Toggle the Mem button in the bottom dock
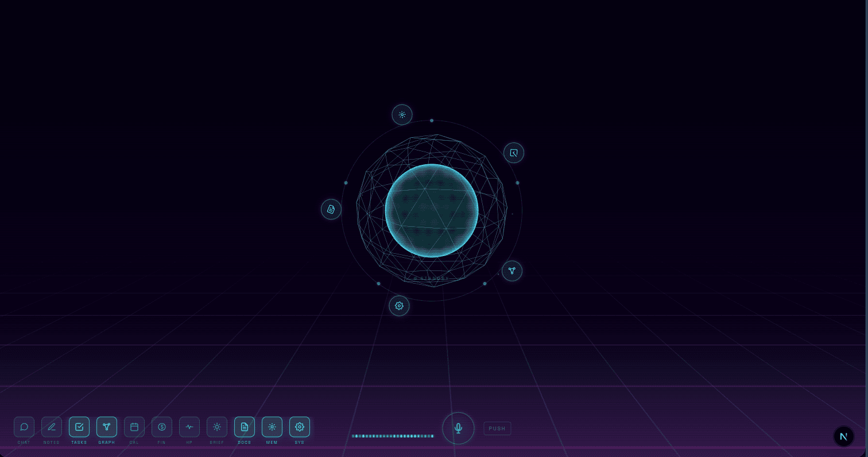The image size is (868, 457). pos(272,427)
